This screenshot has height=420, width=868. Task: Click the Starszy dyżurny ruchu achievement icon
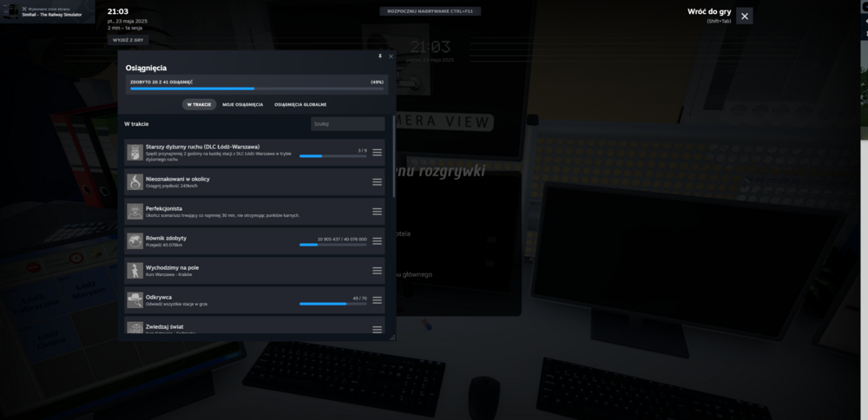point(135,153)
